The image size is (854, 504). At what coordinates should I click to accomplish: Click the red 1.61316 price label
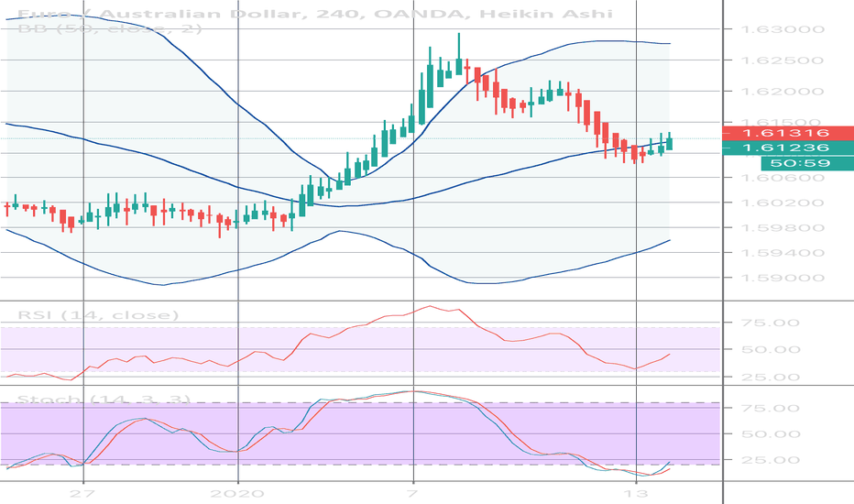787,133
